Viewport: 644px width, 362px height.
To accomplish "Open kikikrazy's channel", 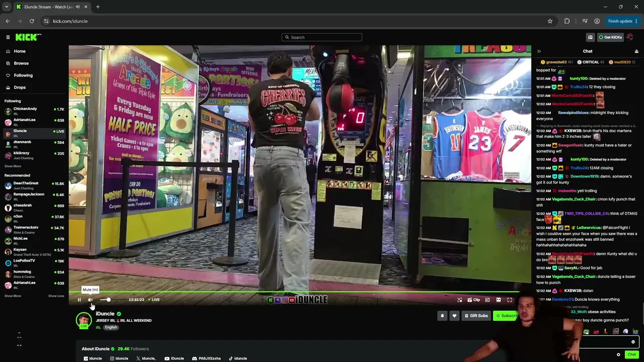I will (34, 155).
